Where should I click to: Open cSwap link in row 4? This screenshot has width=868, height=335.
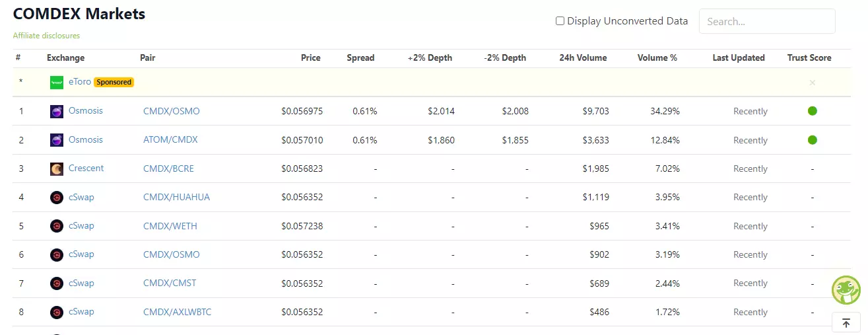tap(81, 197)
